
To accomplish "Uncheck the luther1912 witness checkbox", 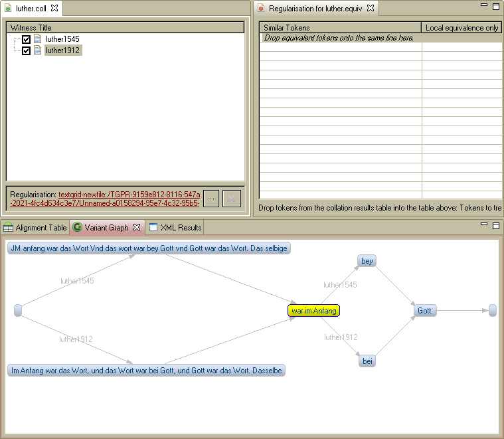I will click(x=27, y=50).
